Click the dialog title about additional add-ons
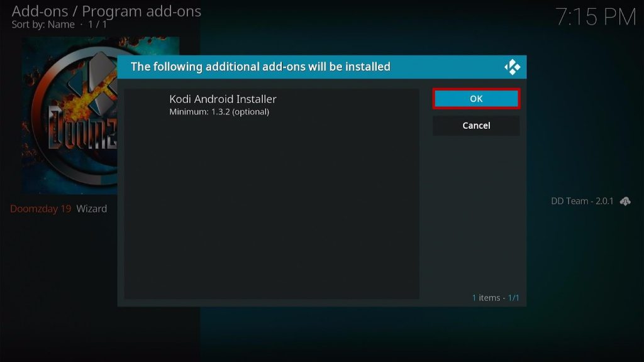The width and height of the screenshot is (644, 362). pyautogui.click(x=260, y=67)
